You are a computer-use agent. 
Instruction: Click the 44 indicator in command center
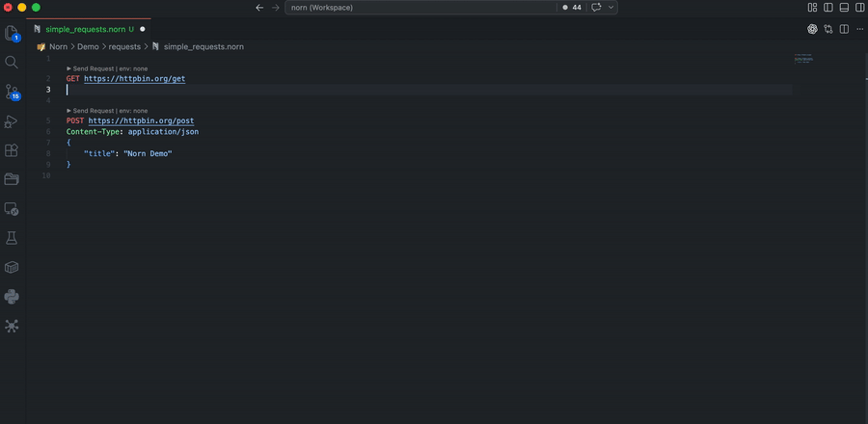tap(572, 8)
